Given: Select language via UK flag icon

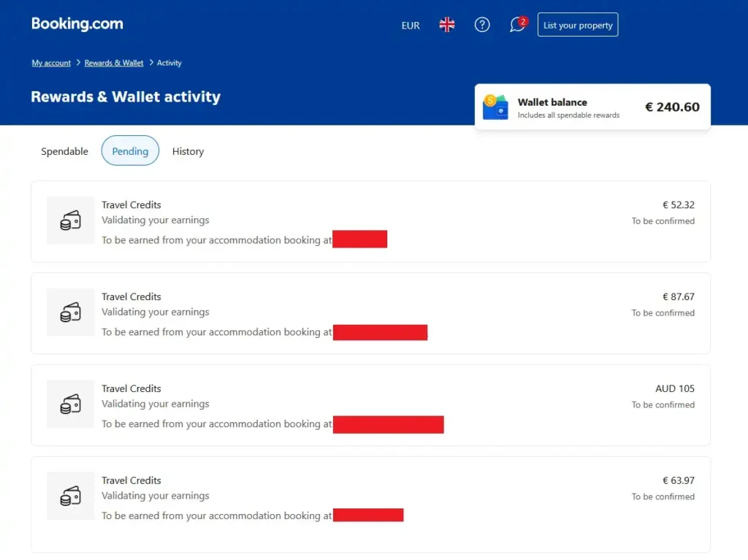Looking at the screenshot, I should (447, 25).
